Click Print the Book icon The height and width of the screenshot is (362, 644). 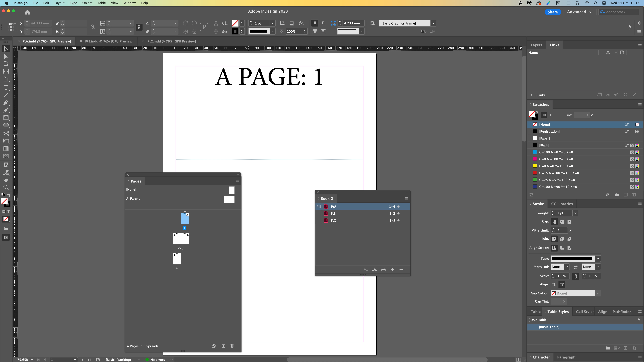click(x=383, y=270)
